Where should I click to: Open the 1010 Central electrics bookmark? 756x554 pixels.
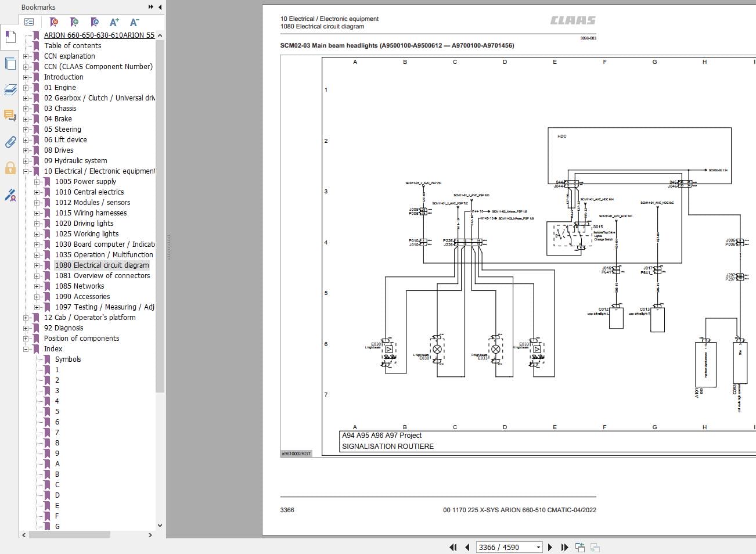89,192
